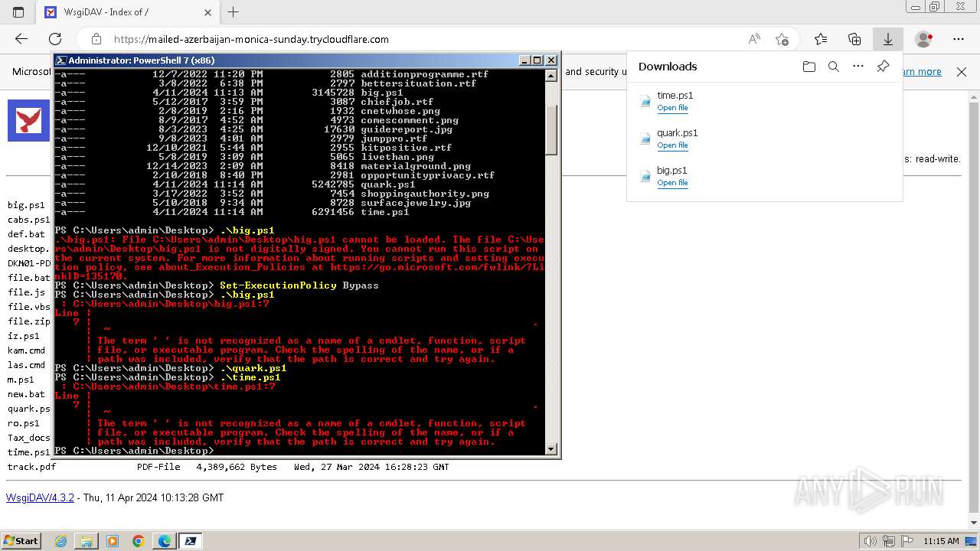This screenshot has width=980, height=551.
Task: Open cabs.ps1 in the file index
Action: click(x=29, y=220)
